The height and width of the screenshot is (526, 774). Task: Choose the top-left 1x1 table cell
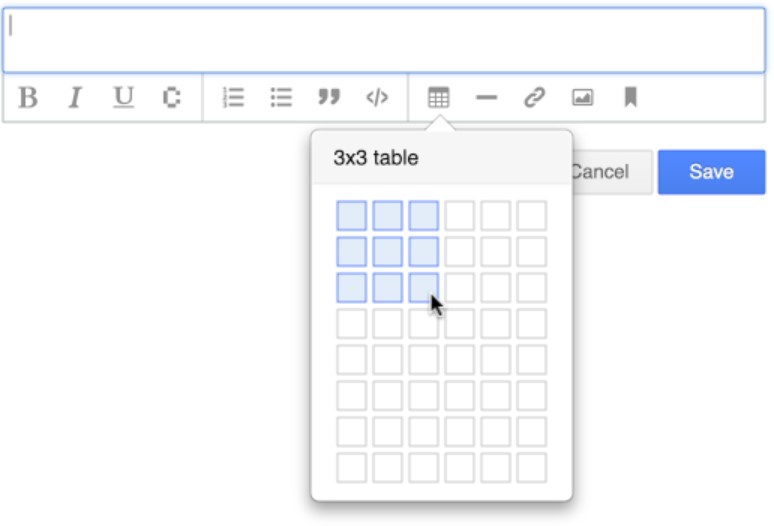[351, 216]
